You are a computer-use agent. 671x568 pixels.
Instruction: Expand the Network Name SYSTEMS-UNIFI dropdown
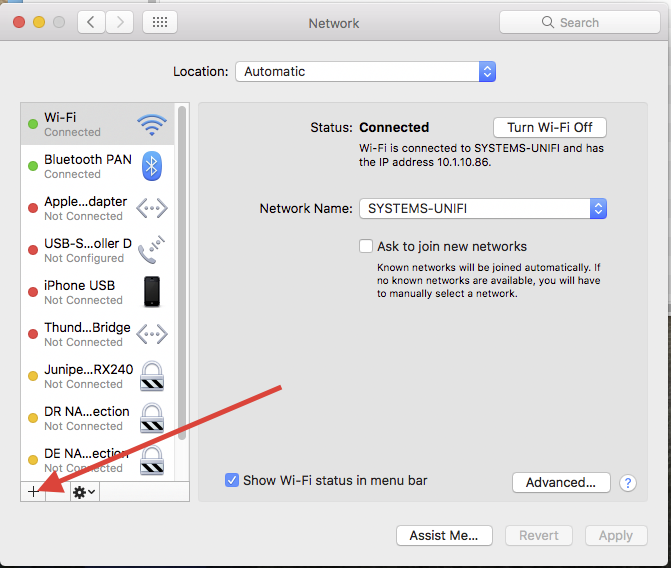[x=482, y=209]
